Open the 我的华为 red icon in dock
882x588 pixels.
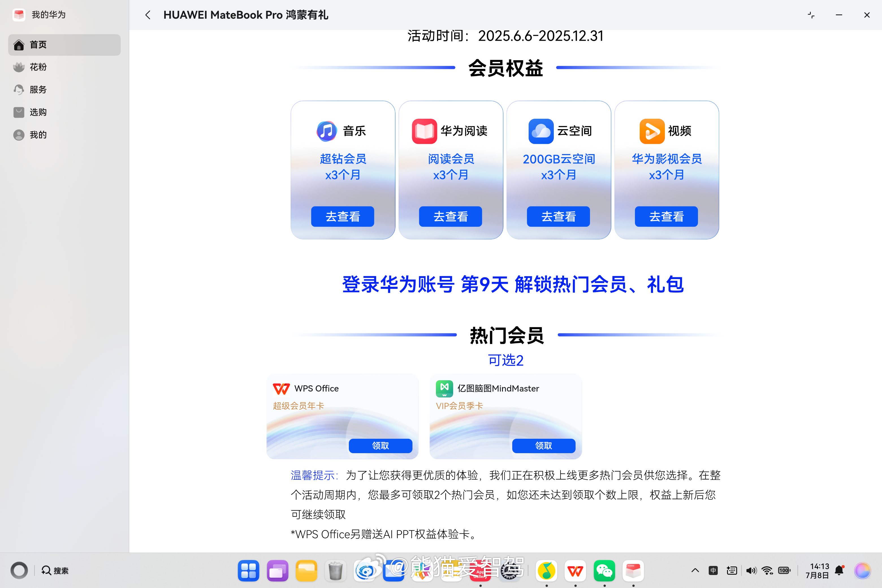click(x=634, y=571)
